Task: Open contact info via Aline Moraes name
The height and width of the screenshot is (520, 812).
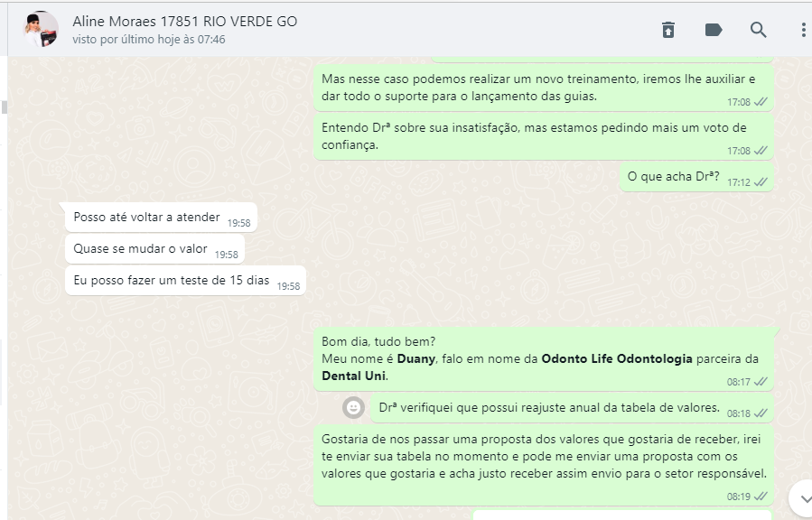Action: pyautogui.click(x=185, y=21)
